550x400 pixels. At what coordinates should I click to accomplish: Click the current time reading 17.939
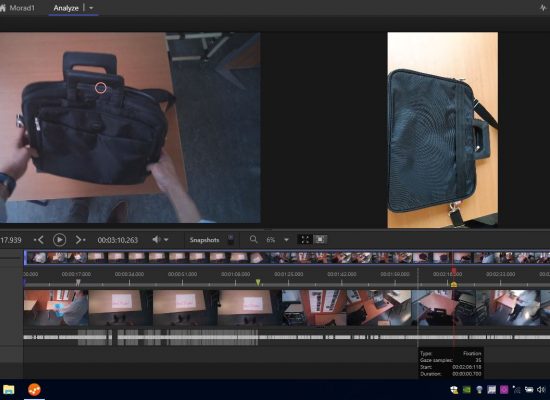[x=11, y=240]
